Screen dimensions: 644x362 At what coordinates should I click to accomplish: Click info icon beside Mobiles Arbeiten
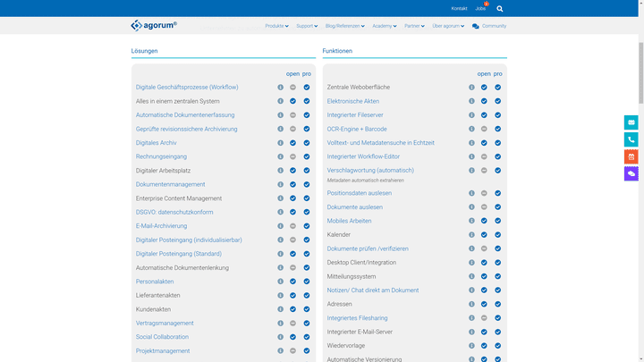(x=471, y=221)
